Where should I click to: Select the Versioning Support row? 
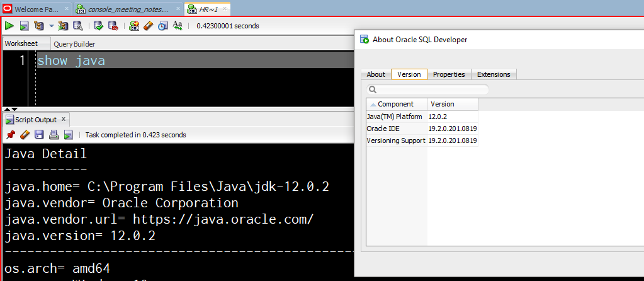[x=422, y=140]
